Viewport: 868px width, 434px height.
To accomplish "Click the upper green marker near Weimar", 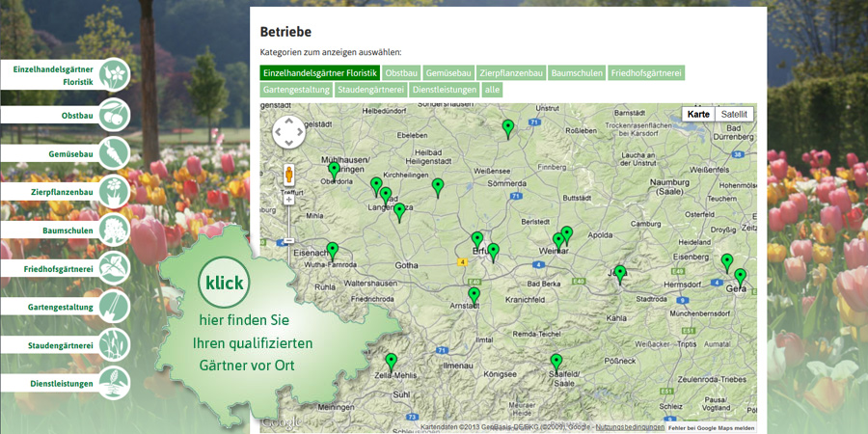I will coord(566,234).
